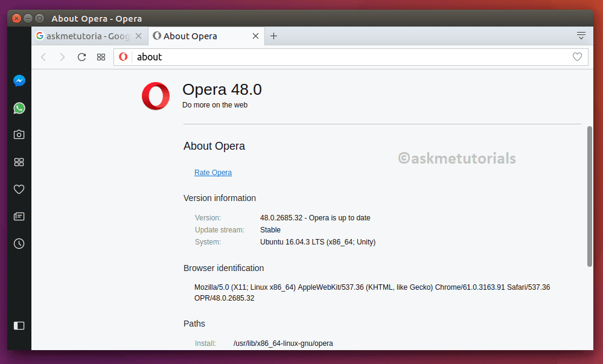This screenshot has width=603, height=364.
Task: Go forward to next page
Action: [62, 57]
